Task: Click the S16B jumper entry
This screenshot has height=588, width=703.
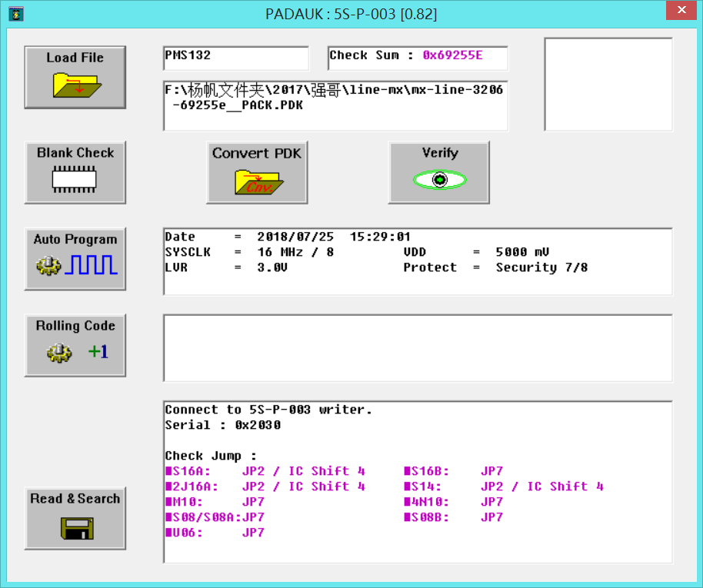Action: pos(453,471)
